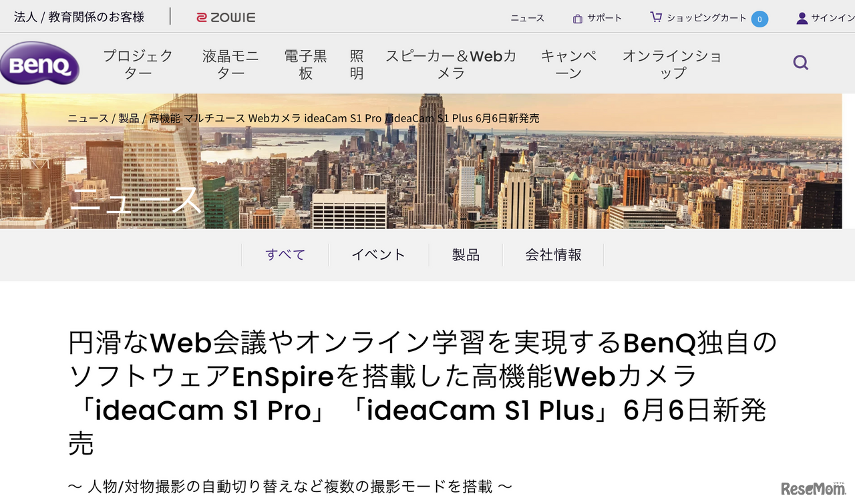Expand the 電子黒板 navigation item
The image size is (855, 504).
(306, 65)
